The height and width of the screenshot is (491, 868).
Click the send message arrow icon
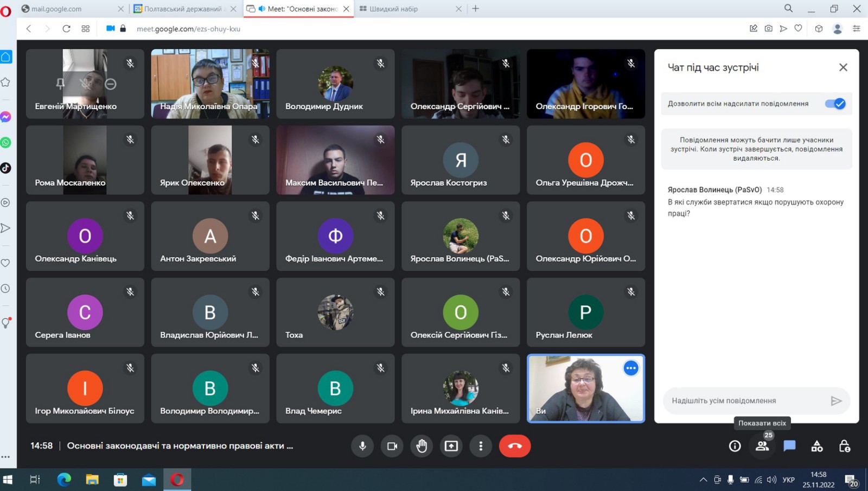(x=836, y=401)
